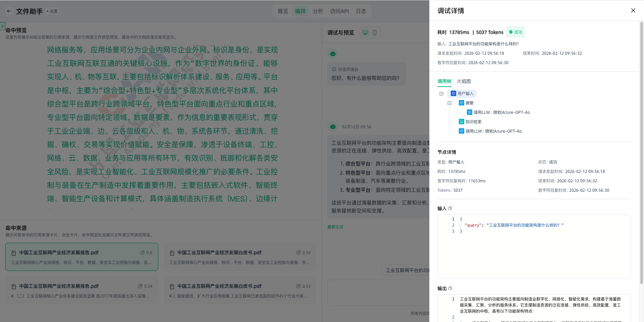Expand the left sidebar chevron
The width and height of the screenshot is (644, 322).
[x=3, y=26]
